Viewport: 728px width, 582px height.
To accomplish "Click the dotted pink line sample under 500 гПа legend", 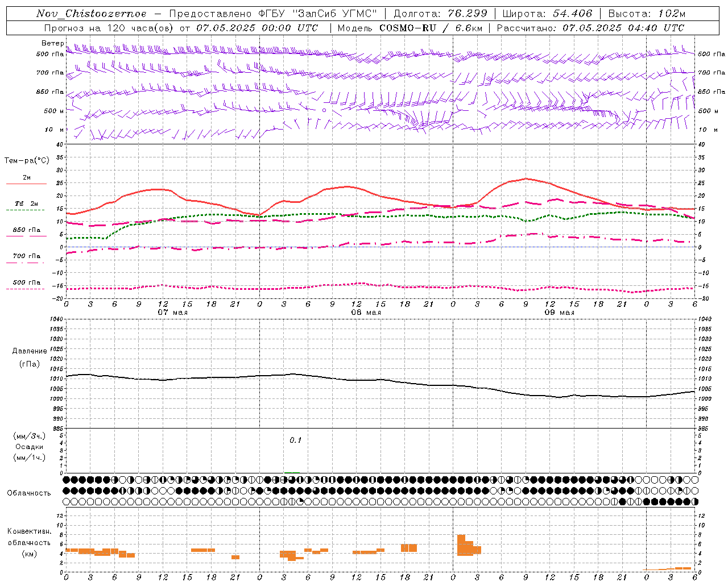I will 26,289.
